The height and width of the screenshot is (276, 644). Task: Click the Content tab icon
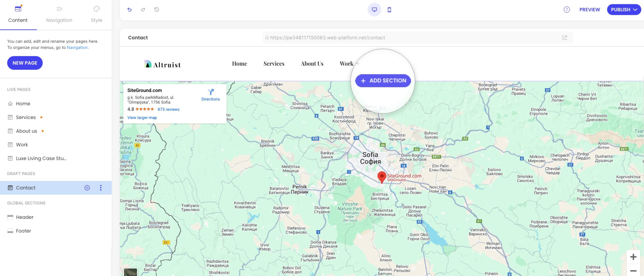[x=18, y=9]
